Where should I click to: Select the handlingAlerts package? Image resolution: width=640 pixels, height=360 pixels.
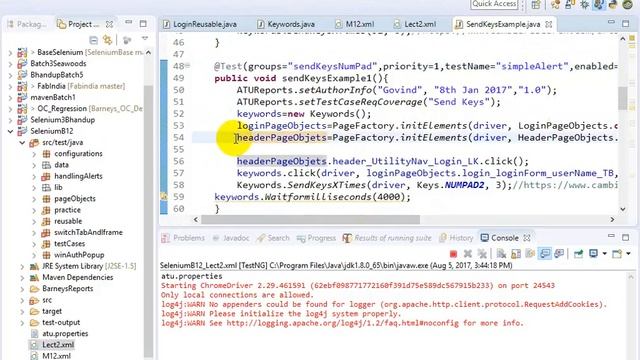tap(78, 176)
